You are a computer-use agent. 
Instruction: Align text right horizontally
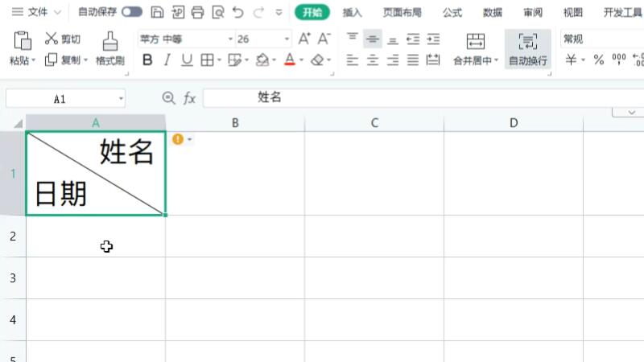pyautogui.click(x=393, y=60)
